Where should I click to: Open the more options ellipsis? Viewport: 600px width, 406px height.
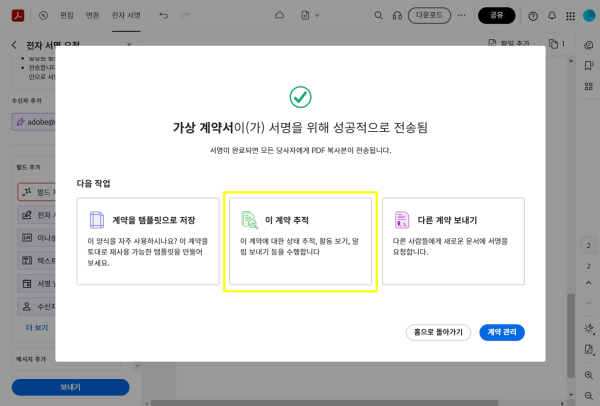point(462,15)
